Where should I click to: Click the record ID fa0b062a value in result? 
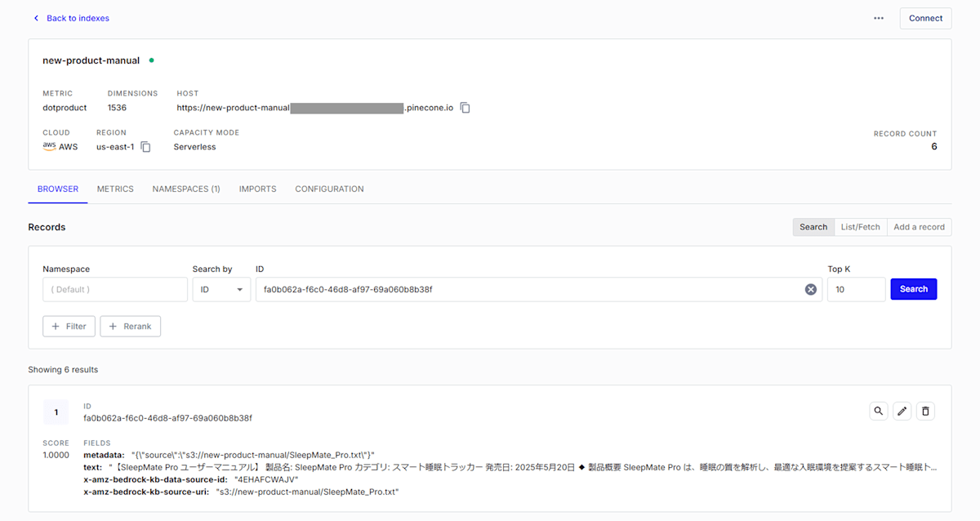[167, 418]
